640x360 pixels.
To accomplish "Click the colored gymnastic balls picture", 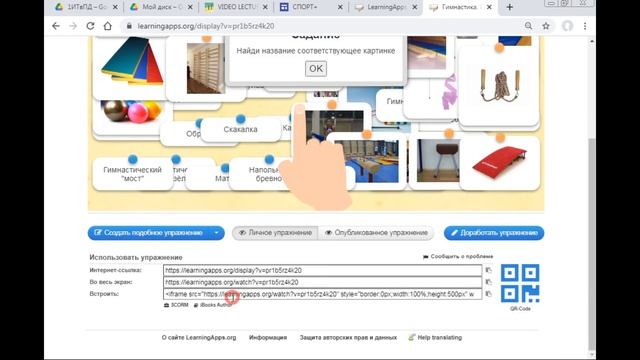I will coord(131,112).
